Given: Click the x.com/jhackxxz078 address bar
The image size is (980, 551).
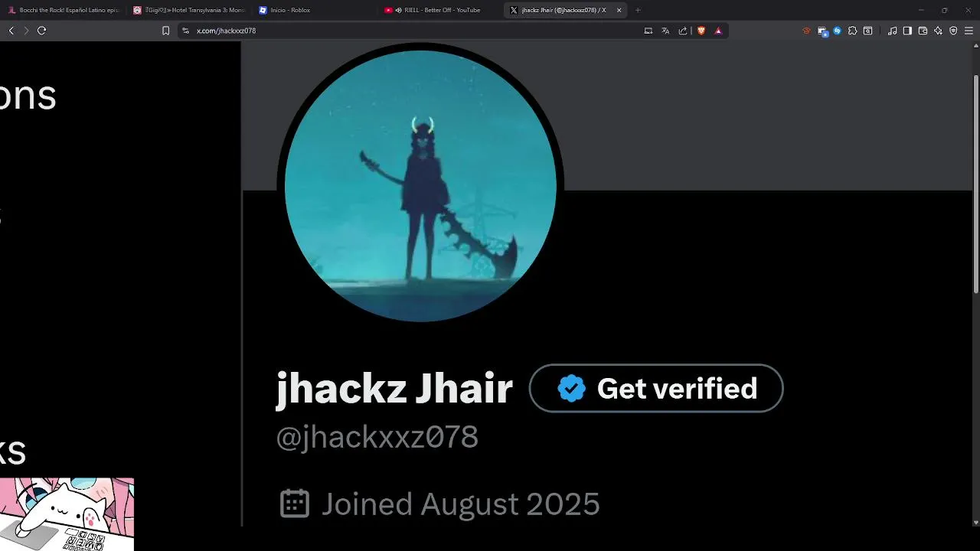Looking at the screenshot, I should click(x=413, y=31).
